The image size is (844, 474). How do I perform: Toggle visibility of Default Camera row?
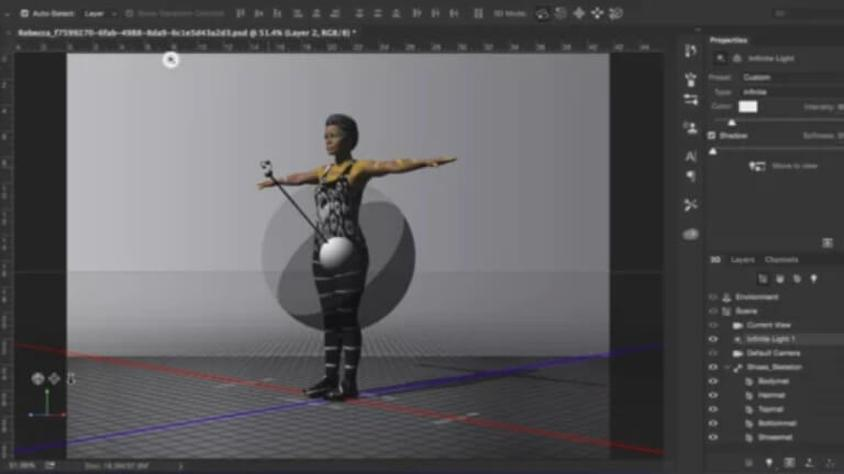[x=713, y=353]
